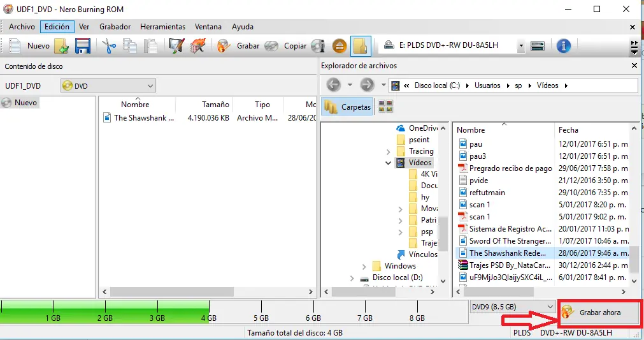The width and height of the screenshot is (644, 340).
Task: Select Sword Of The Stranger file
Action: click(504, 241)
